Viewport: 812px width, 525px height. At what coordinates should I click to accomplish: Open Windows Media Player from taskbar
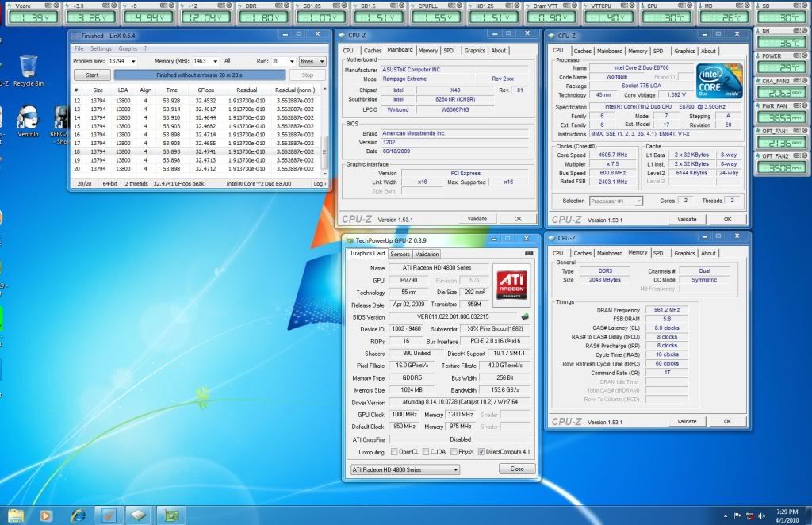click(x=46, y=515)
